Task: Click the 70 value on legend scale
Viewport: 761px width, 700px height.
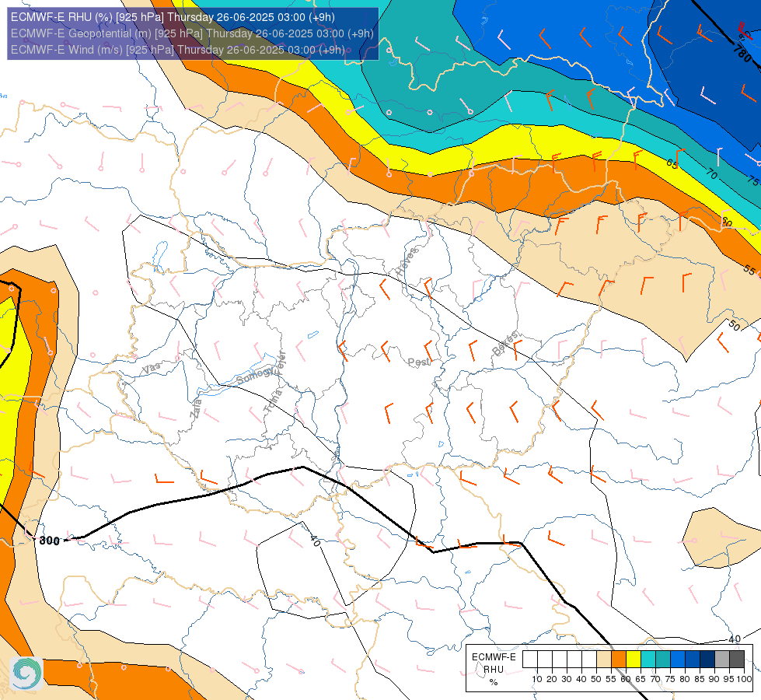Action: tap(655, 679)
